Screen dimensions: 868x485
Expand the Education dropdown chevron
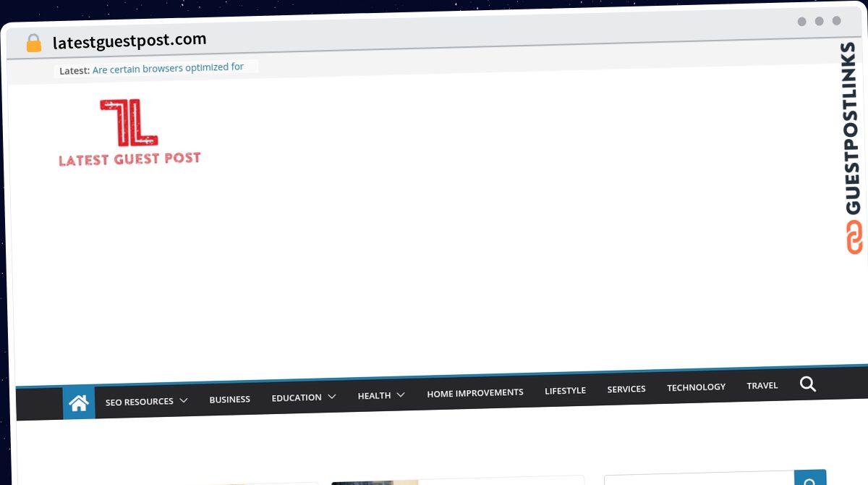[x=332, y=397]
